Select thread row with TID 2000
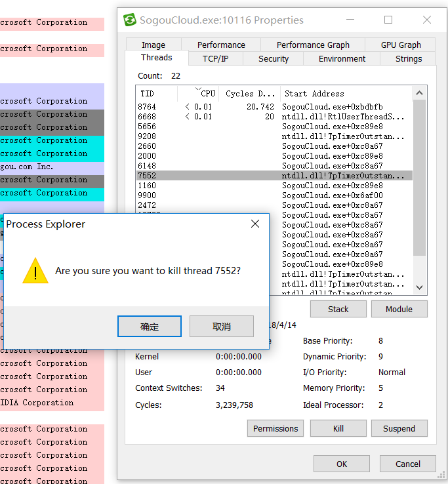 274,156
